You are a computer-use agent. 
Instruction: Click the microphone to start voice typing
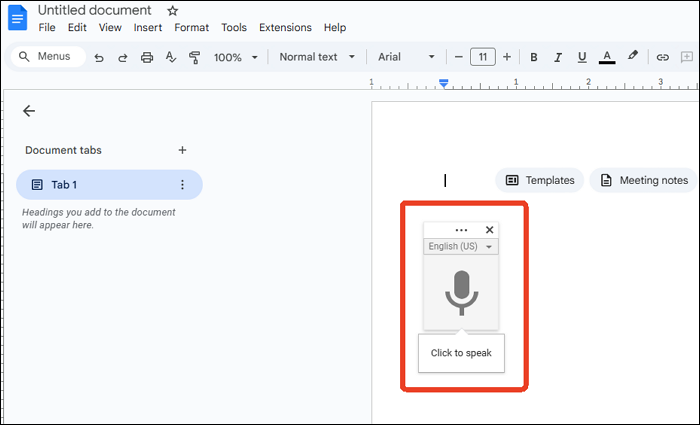[x=461, y=293]
